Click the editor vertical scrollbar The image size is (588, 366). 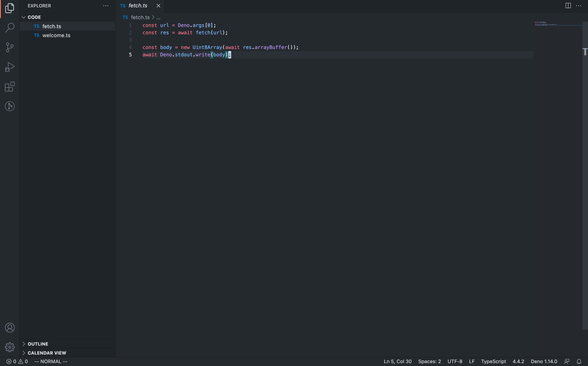tap(585, 170)
